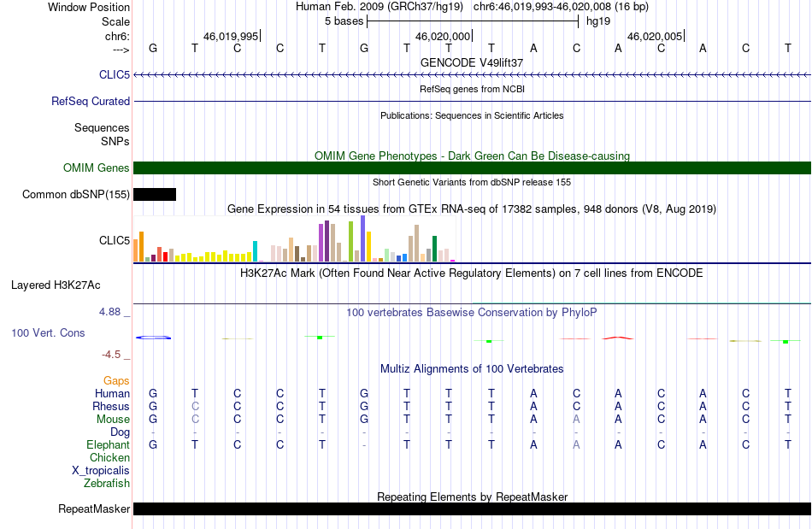Click the Common dbSNP(155) track label
This screenshot has width=812, height=529.
coord(75,195)
